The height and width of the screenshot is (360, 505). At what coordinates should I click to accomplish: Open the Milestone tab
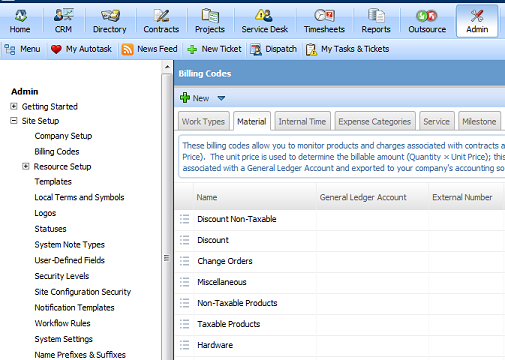pyautogui.click(x=479, y=121)
